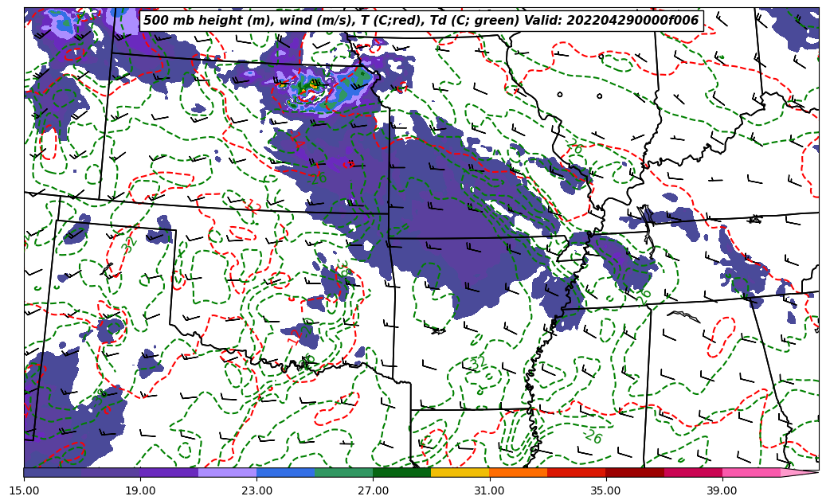
Task: Pick the dark maroon colorbar segment
Action: pyautogui.click(x=634, y=473)
